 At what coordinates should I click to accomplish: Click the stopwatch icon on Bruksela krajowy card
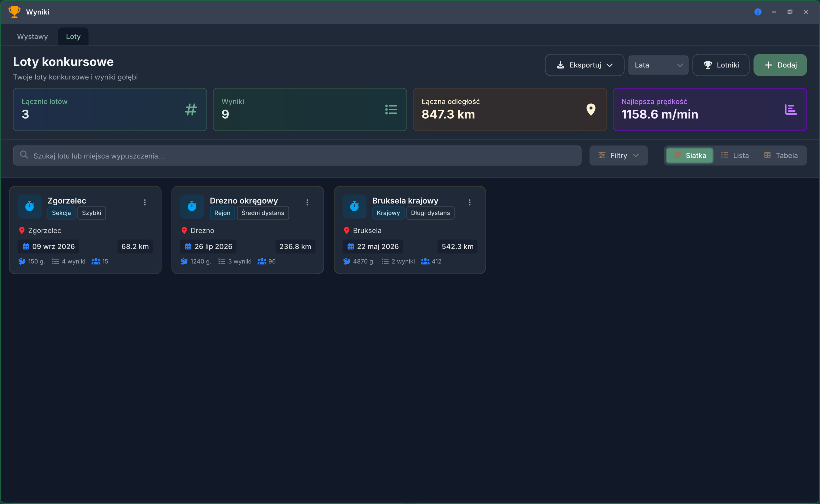point(354,206)
